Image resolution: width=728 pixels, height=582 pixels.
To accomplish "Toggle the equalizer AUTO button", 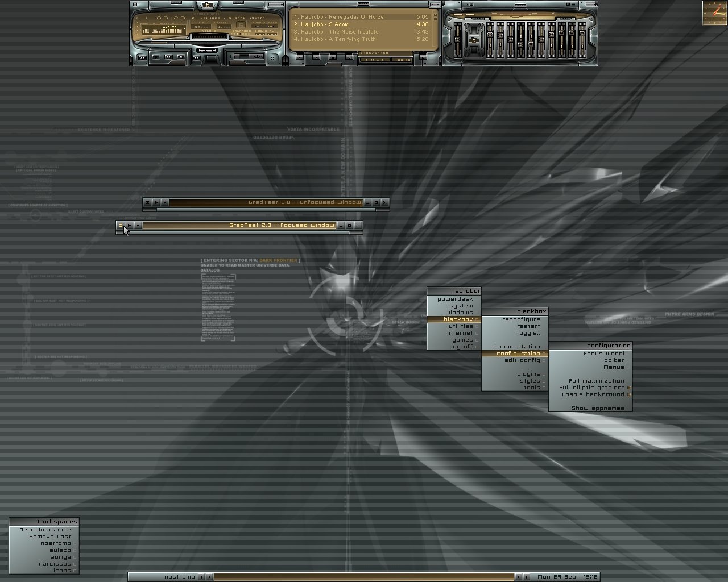I will click(x=470, y=15).
